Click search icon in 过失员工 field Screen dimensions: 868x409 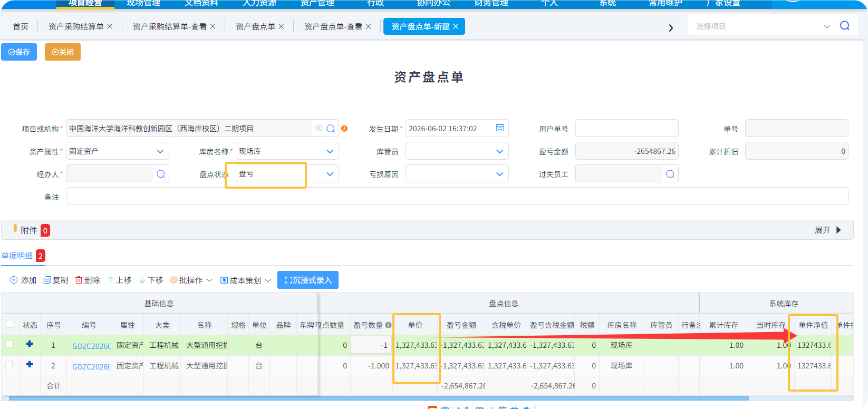pos(670,174)
